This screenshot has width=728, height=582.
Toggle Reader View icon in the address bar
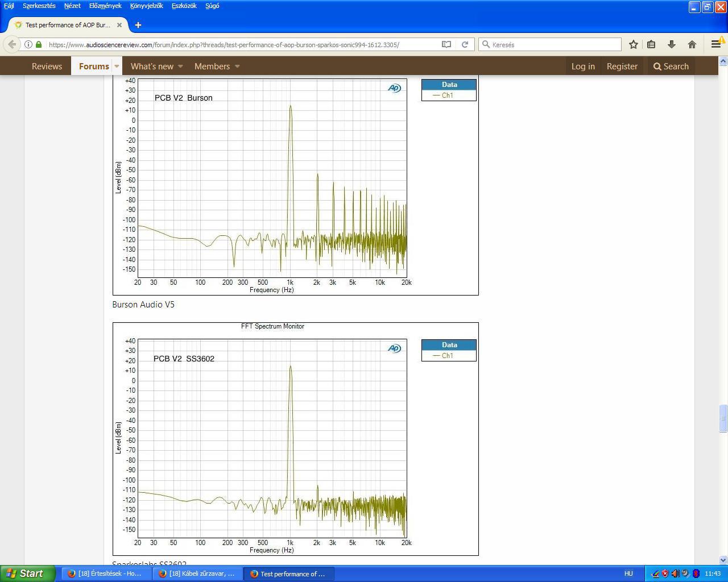(446, 44)
